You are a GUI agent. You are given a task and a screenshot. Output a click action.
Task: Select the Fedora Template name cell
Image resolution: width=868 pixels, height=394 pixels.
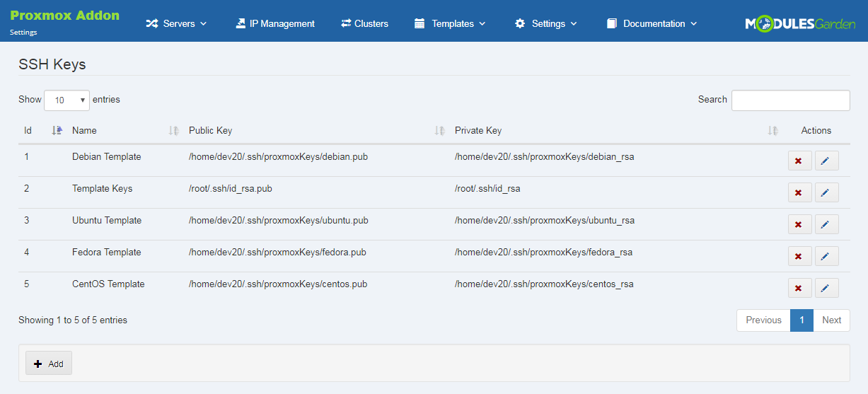[x=106, y=252]
